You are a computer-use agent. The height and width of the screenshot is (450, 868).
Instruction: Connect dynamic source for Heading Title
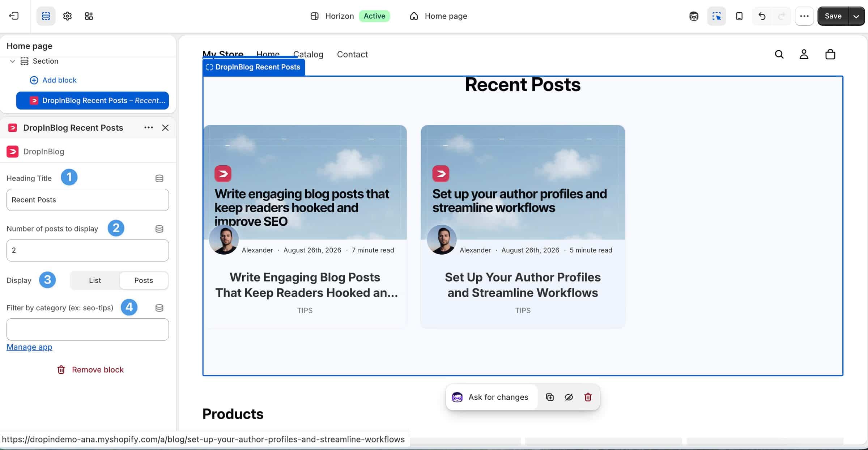coord(159,178)
